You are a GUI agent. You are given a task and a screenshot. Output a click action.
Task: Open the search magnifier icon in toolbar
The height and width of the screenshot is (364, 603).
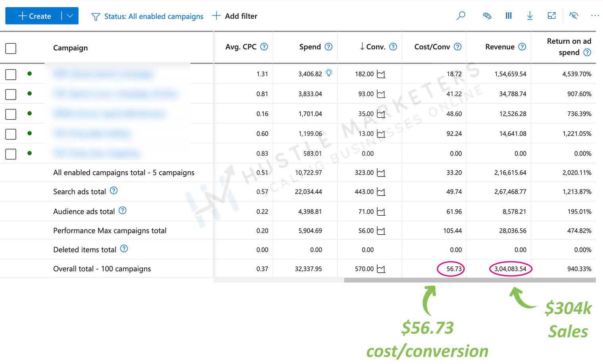[x=461, y=16]
